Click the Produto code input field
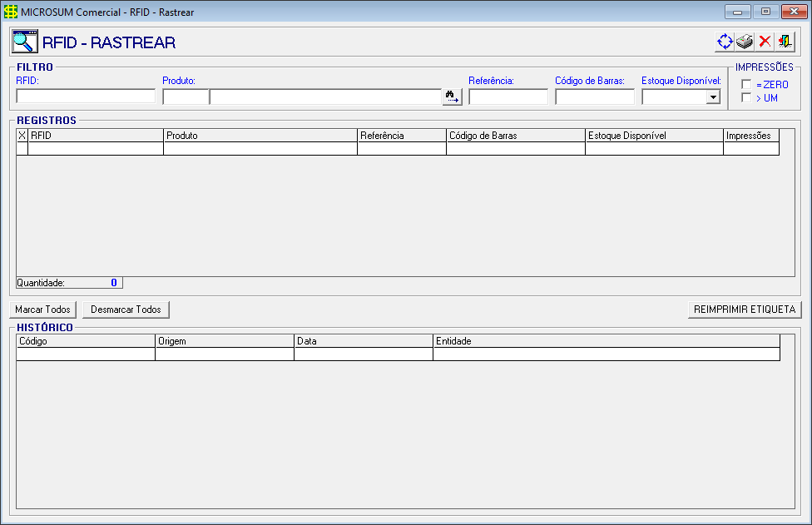 pyautogui.click(x=185, y=97)
